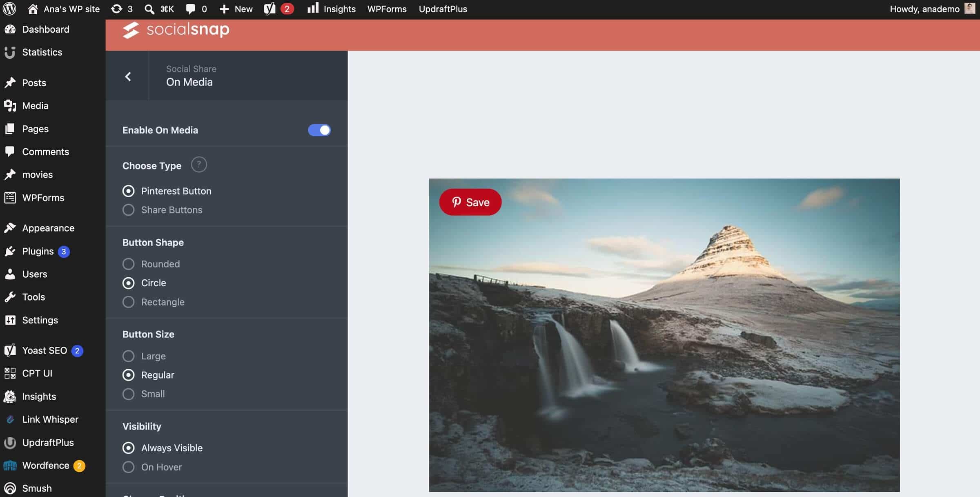This screenshot has height=497, width=980.
Task: Open Link Whisper in the sidebar
Action: point(50,419)
